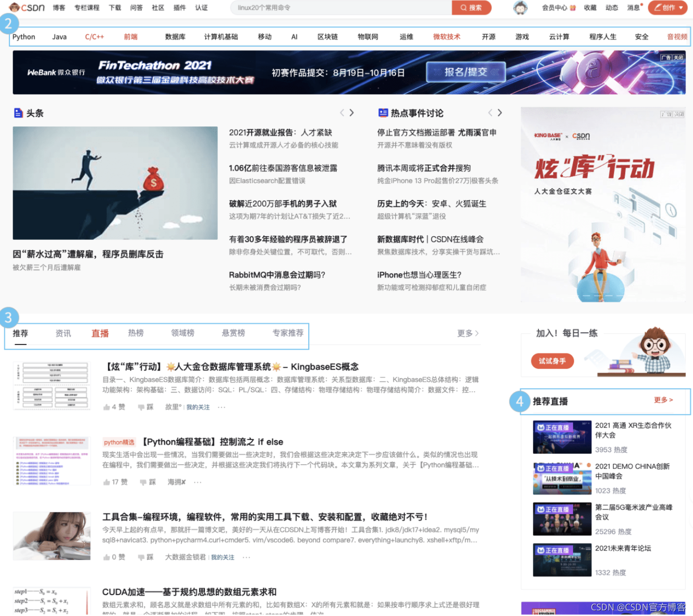Expand the 创作 dropdown arrow
This screenshot has height=616, width=693.
(x=681, y=8)
